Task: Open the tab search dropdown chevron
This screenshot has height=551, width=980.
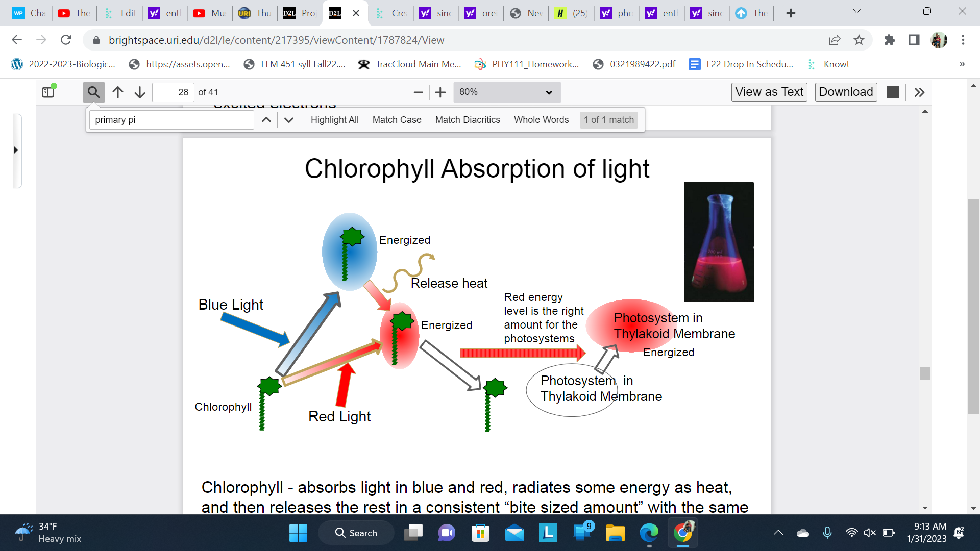Action: click(857, 11)
